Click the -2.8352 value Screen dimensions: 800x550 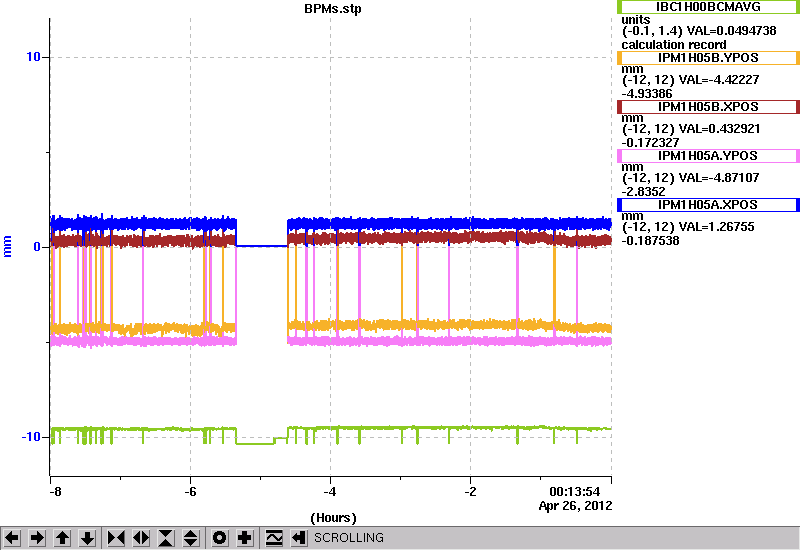click(x=643, y=191)
